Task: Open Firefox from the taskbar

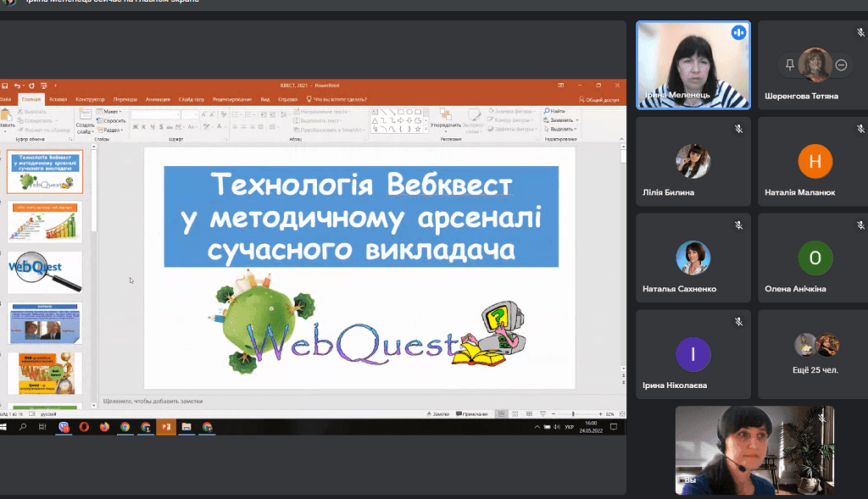Action: pos(104,426)
